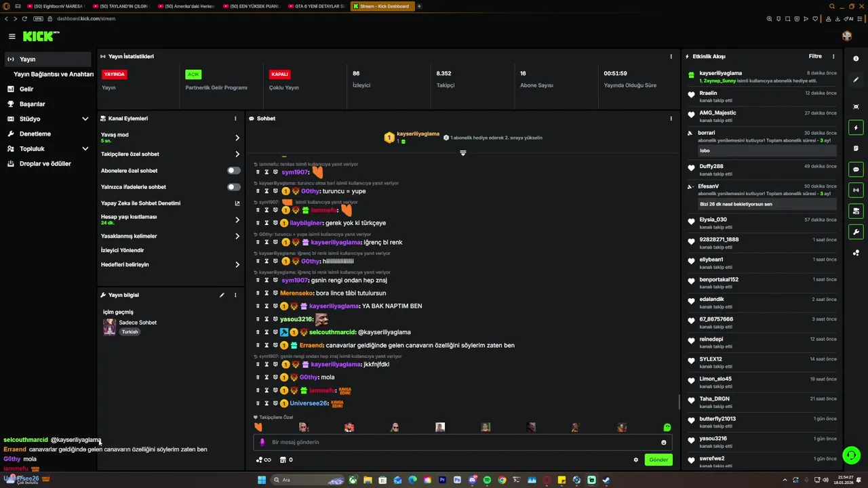Open Yayın Bağlantısı ve Anahtarı in the sidebar
The width and height of the screenshot is (868, 488).
pyautogui.click(x=54, y=75)
